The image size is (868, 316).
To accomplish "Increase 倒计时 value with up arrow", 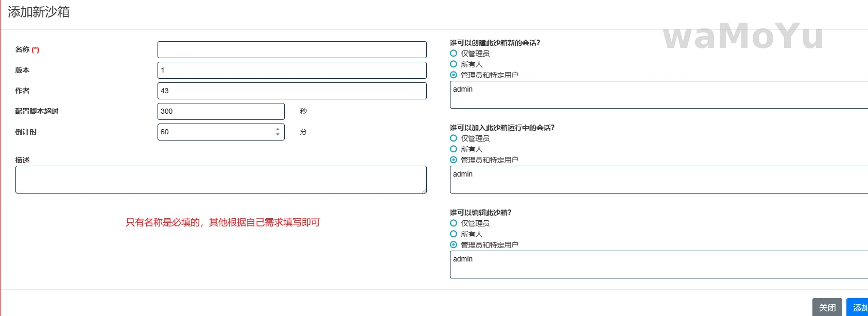I will pos(277,129).
